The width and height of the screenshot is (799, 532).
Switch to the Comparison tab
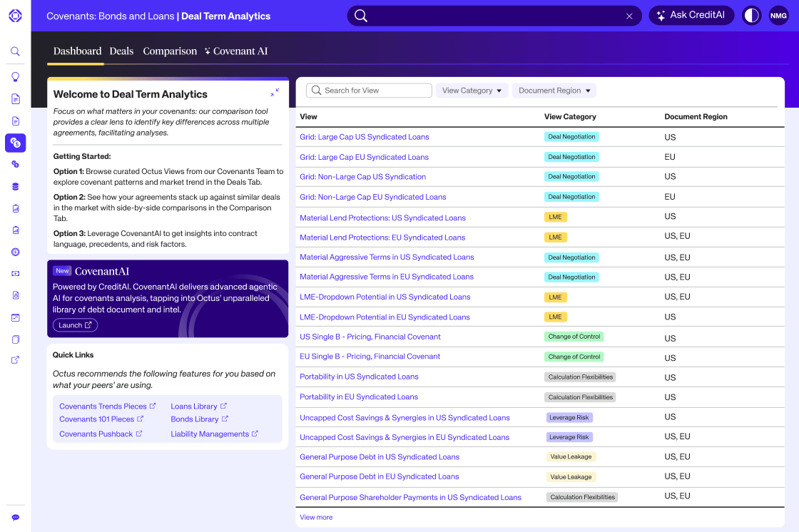[170, 51]
